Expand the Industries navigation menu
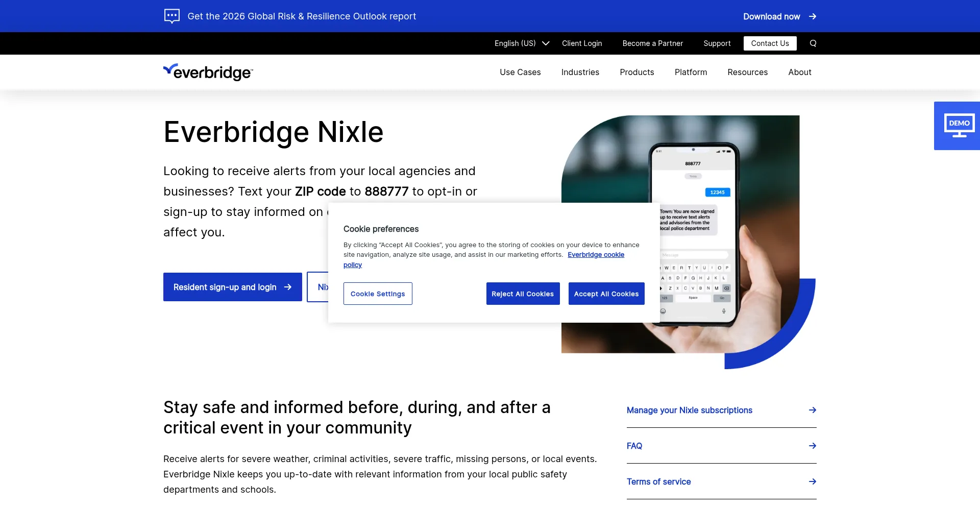Image resolution: width=980 pixels, height=507 pixels. [x=580, y=72]
